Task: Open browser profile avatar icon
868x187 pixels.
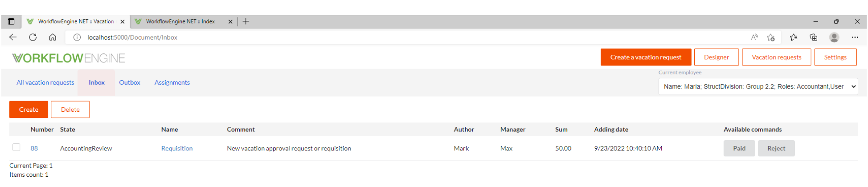Action: [x=834, y=37]
